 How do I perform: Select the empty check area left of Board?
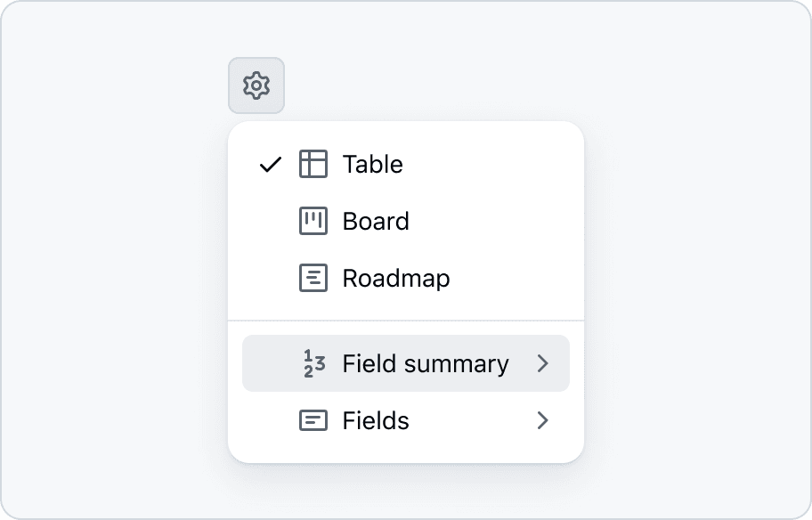(x=271, y=221)
